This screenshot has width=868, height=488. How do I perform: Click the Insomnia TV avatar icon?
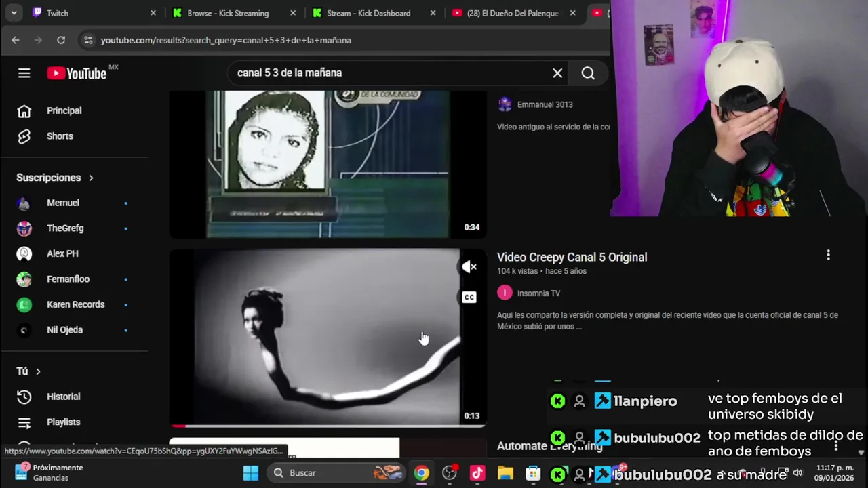pos(505,293)
